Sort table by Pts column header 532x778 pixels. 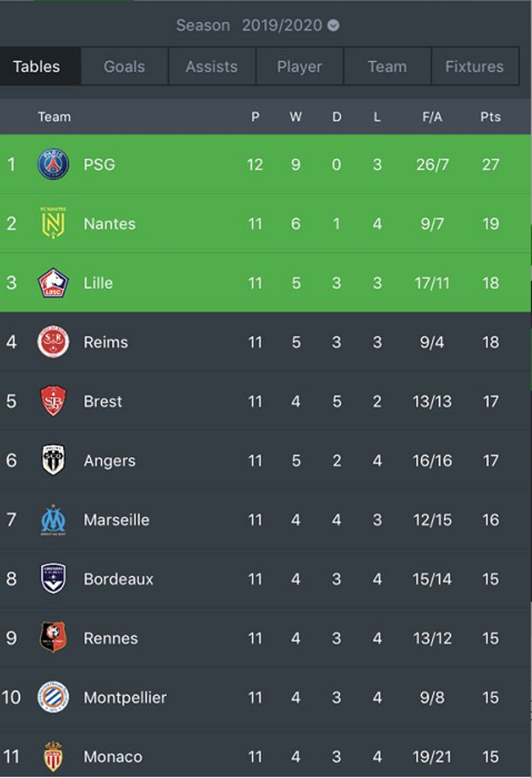point(491,117)
